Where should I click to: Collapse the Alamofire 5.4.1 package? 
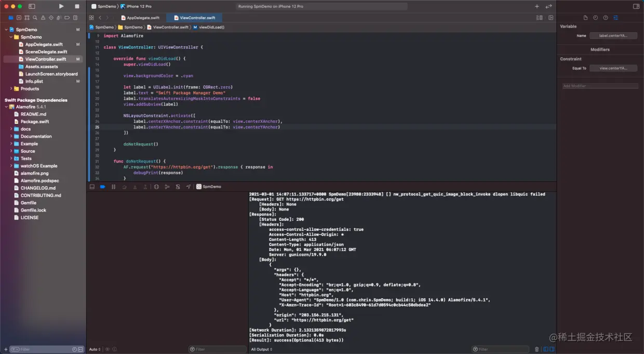pyautogui.click(x=6, y=107)
